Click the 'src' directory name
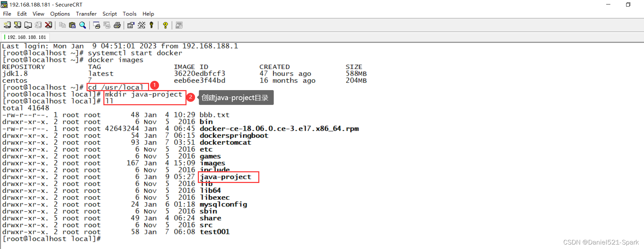644x249 pixels. 206,225
